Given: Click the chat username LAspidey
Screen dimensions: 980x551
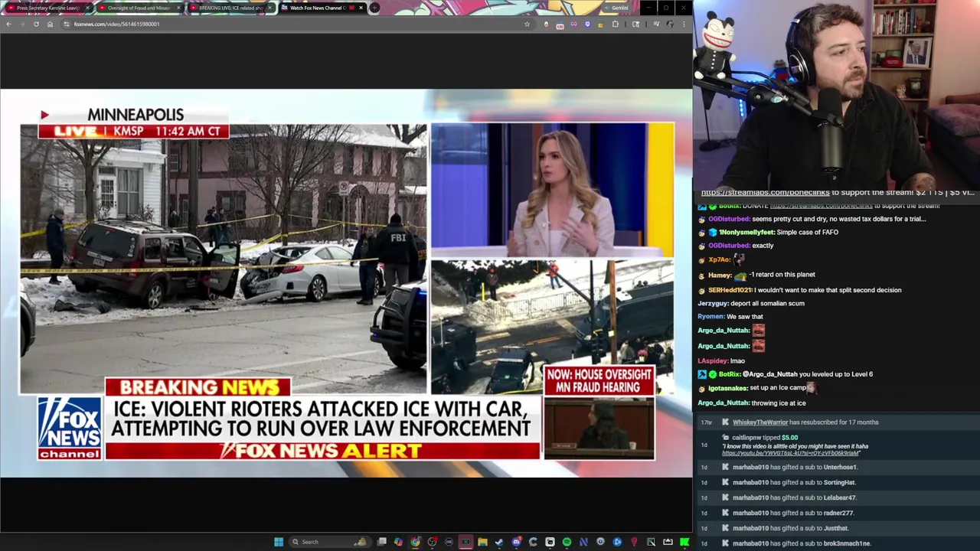Looking at the screenshot, I should pos(711,360).
